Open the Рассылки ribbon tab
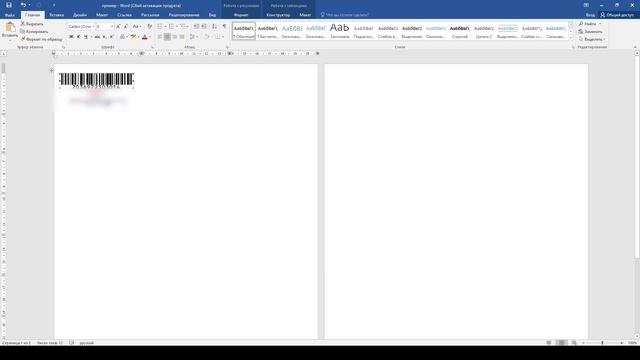The image size is (640, 360). pyautogui.click(x=150, y=15)
